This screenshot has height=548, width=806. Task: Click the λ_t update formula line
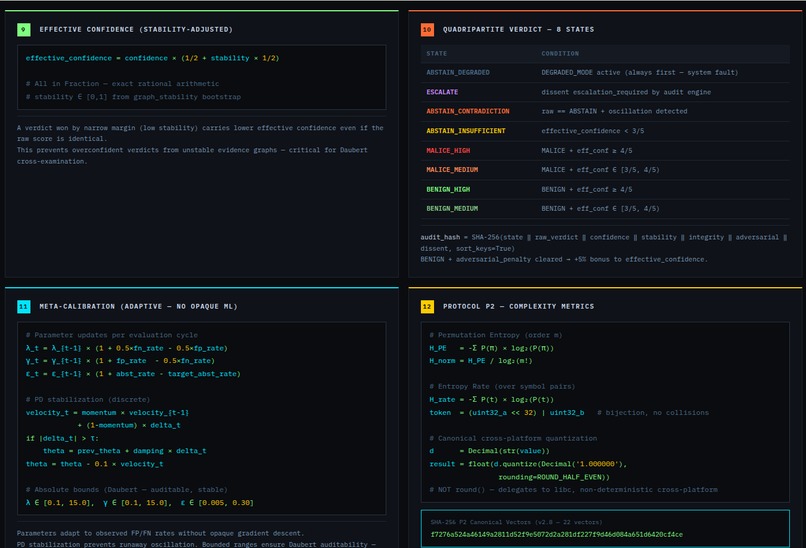[126, 348]
